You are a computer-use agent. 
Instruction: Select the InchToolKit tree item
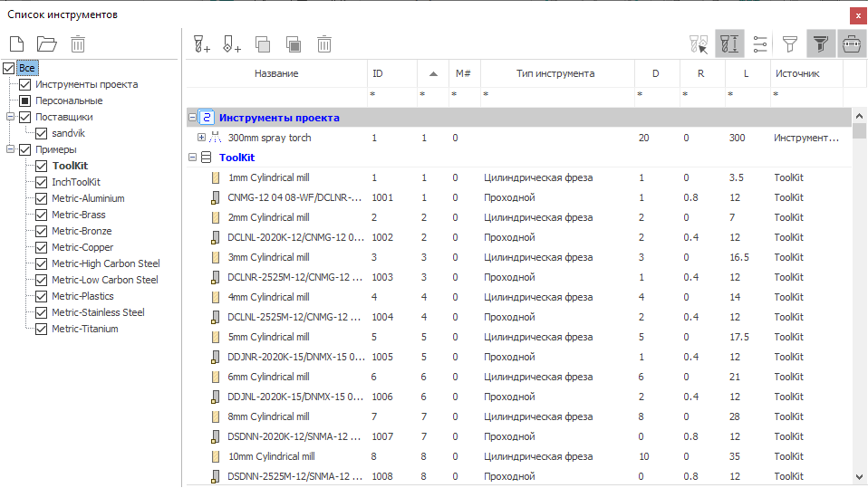(76, 182)
